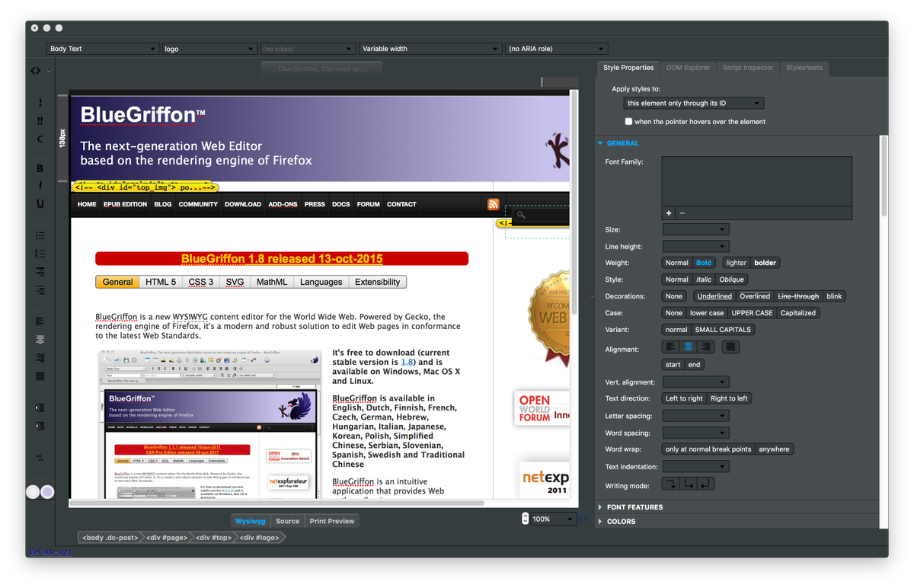The height and width of the screenshot is (588, 914).
Task: Switch to the Stylesheets tab
Action: pyautogui.click(x=804, y=68)
